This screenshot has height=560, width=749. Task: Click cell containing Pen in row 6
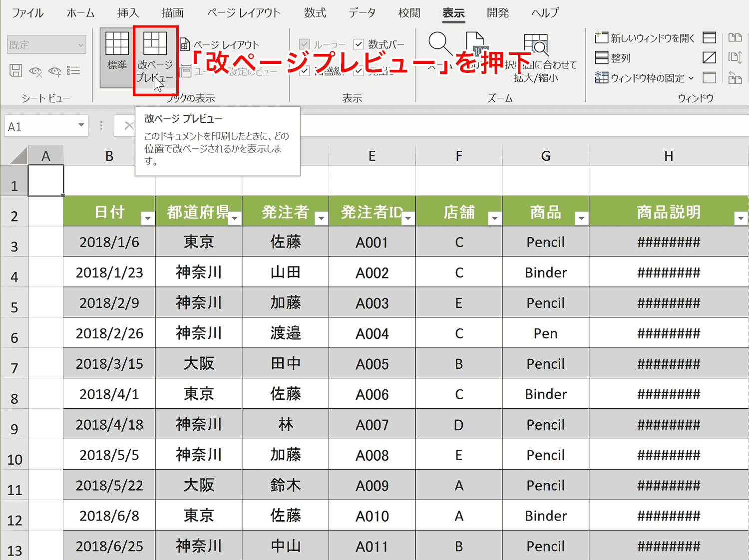(546, 333)
